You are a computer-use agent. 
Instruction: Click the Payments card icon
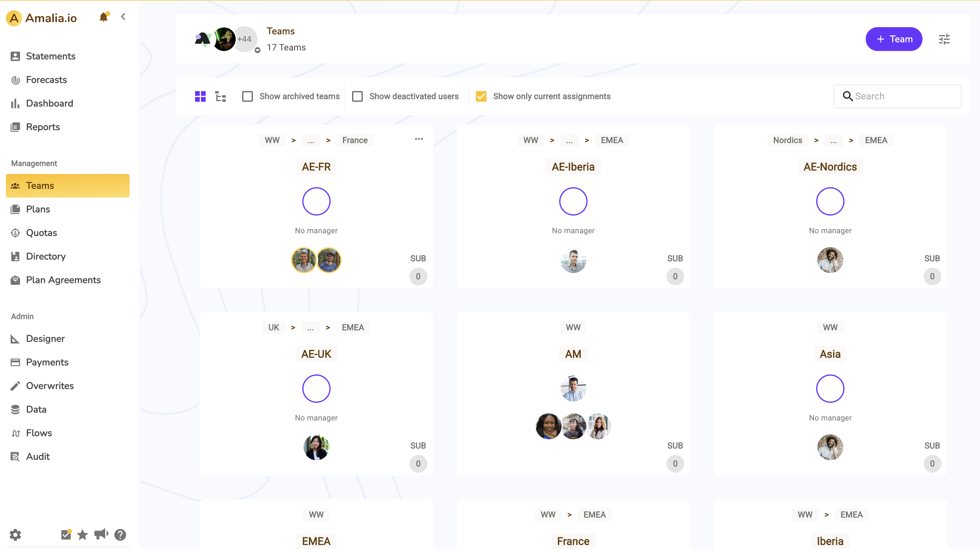tap(15, 362)
